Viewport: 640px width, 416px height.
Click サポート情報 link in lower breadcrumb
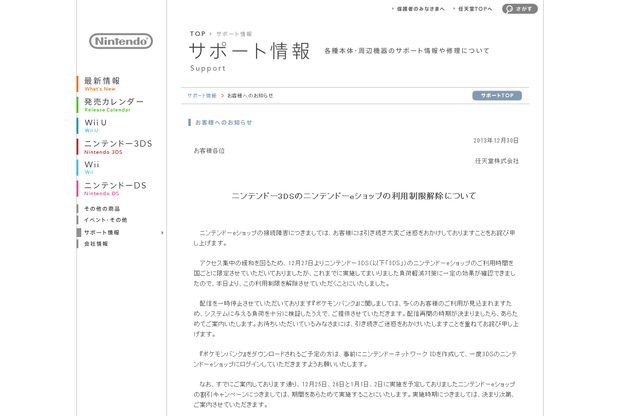coord(202,96)
